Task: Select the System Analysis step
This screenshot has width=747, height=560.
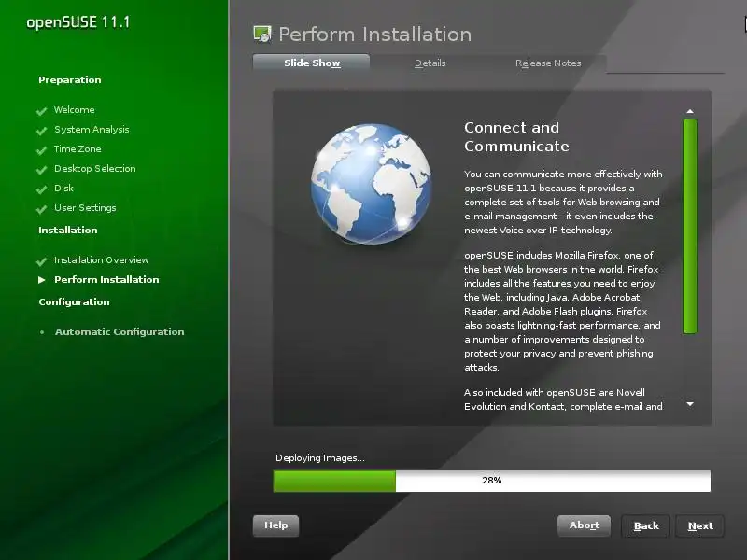Action: click(92, 130)
